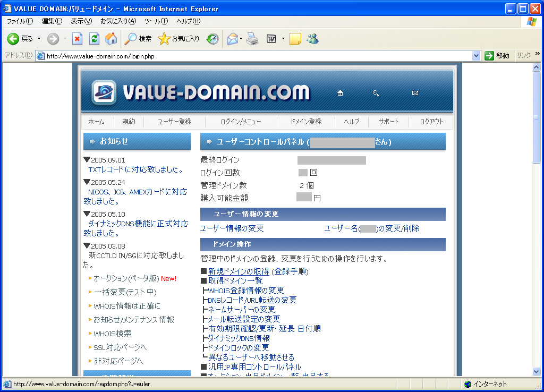Click the Value-Domain logo icon
The width and height of the screenshot is (544, 392).
pos(104,92)
